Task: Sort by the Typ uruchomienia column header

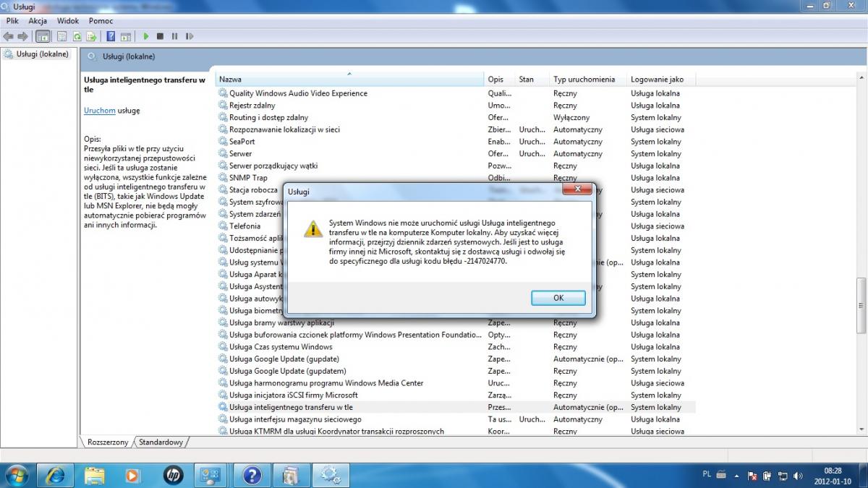Action: tap(588, 79)
